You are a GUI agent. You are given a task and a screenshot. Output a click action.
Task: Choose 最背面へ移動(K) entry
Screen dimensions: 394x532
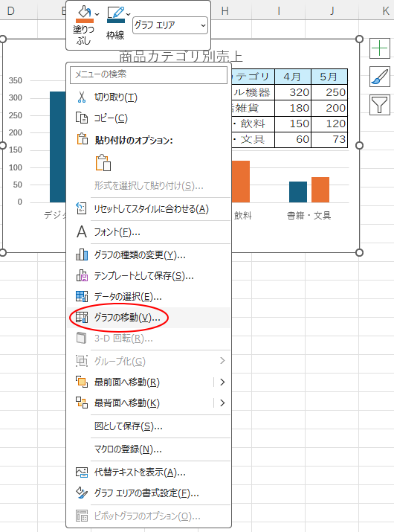[x=149, y=403]
